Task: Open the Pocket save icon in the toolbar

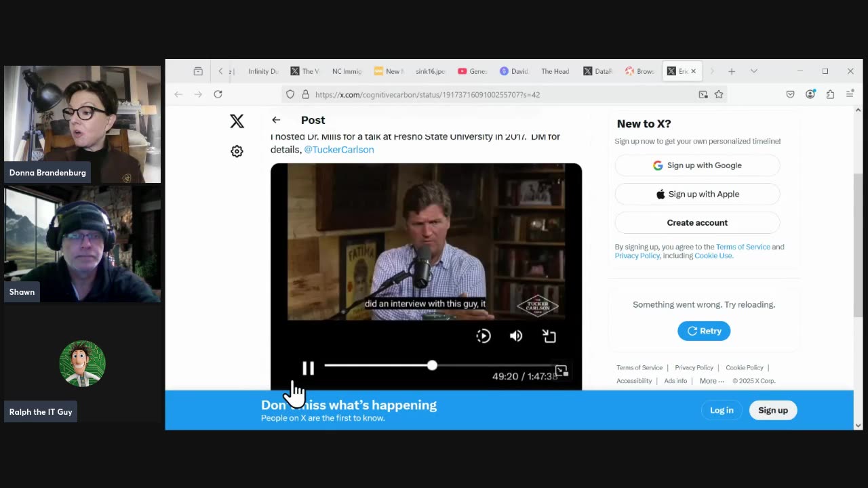Action: (790, 94)
